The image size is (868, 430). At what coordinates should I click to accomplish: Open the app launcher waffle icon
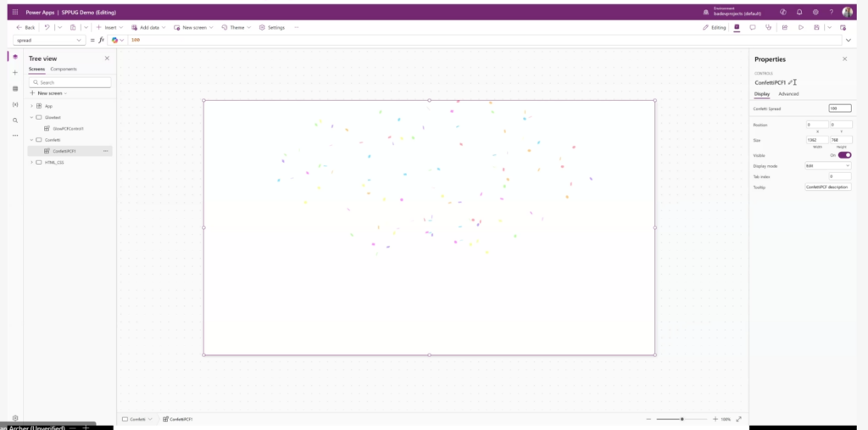(x=15, y=12)
